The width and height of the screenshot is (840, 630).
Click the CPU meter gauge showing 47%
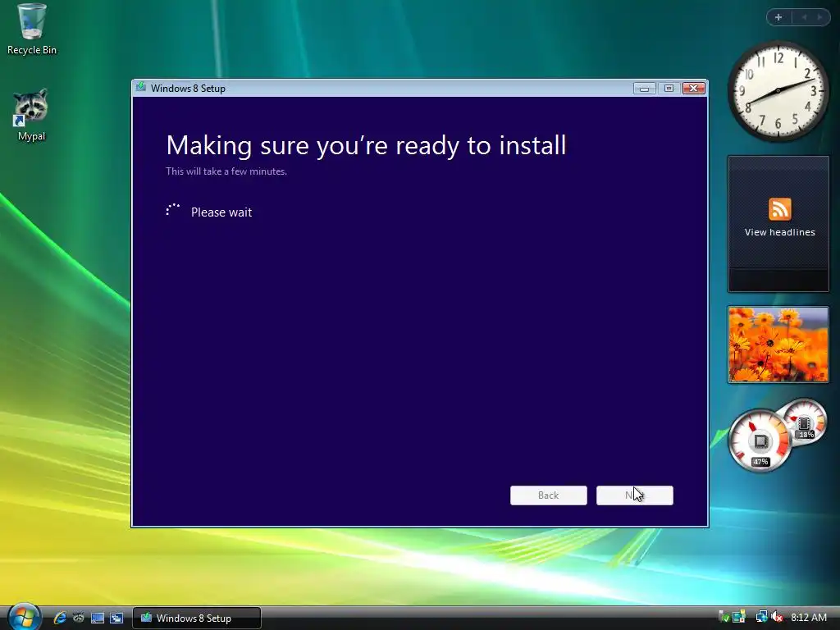coord(760,441)
